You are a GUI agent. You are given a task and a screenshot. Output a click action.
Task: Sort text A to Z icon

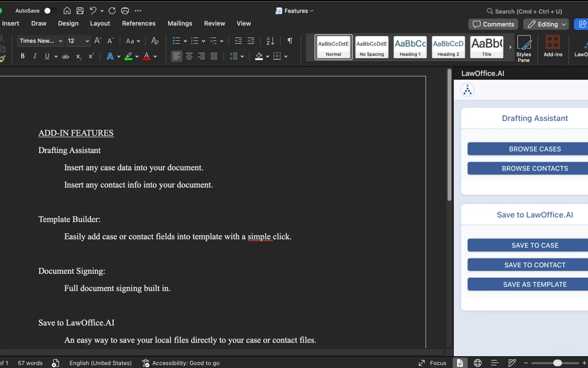(x=270, y=41)
